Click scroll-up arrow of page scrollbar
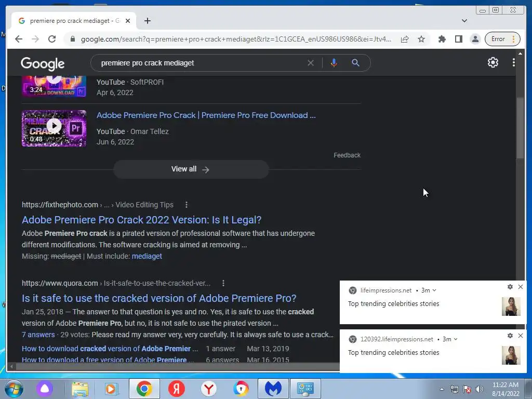 point(520,54)
